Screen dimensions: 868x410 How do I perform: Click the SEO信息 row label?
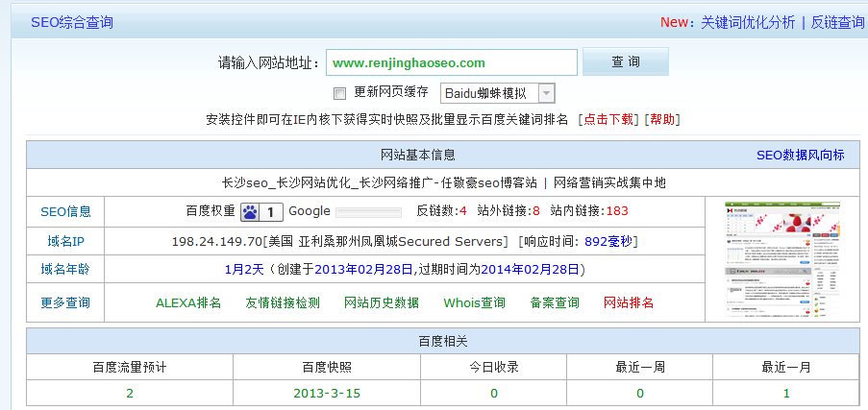[x=65, y=212]
